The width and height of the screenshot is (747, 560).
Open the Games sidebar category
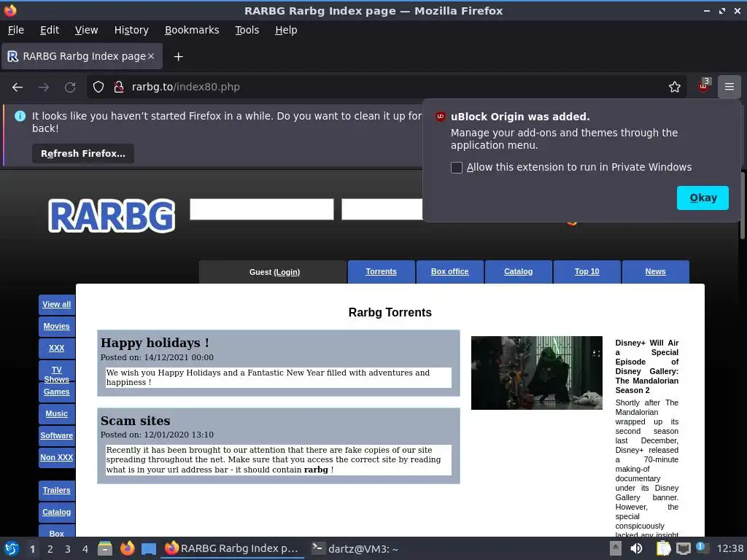tap(57, 392)
